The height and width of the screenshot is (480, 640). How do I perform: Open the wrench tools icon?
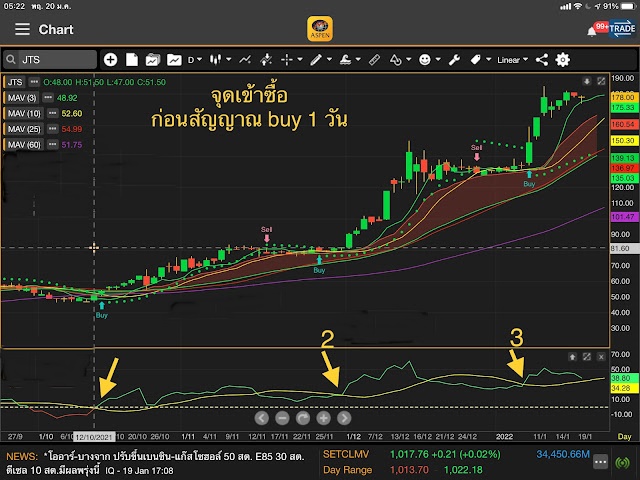454,60
